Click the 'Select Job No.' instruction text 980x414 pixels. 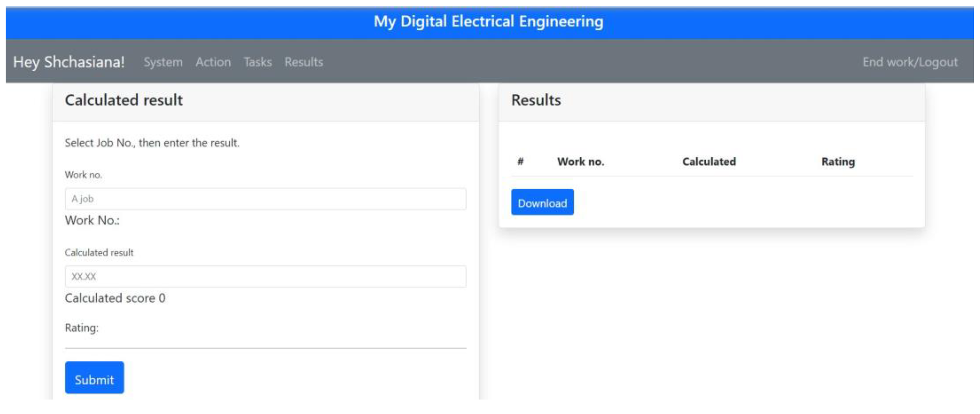(x=152, y=143)
